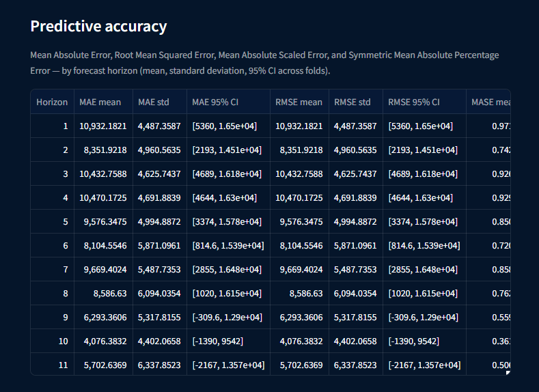The width and height of the screenshot is (539, 392).
Task: Select RMSE std cell 4,691.8839
Action: [356, 198]
